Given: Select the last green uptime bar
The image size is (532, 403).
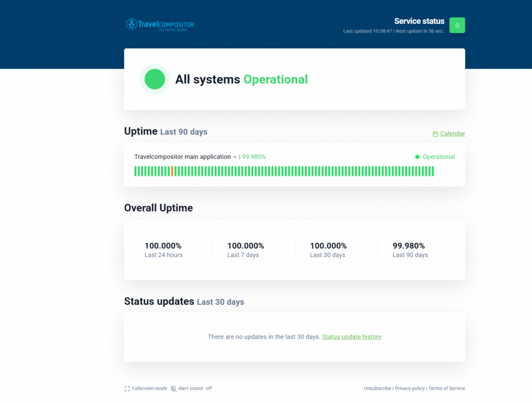Looking at the screenshot, I should click(432, 171).
